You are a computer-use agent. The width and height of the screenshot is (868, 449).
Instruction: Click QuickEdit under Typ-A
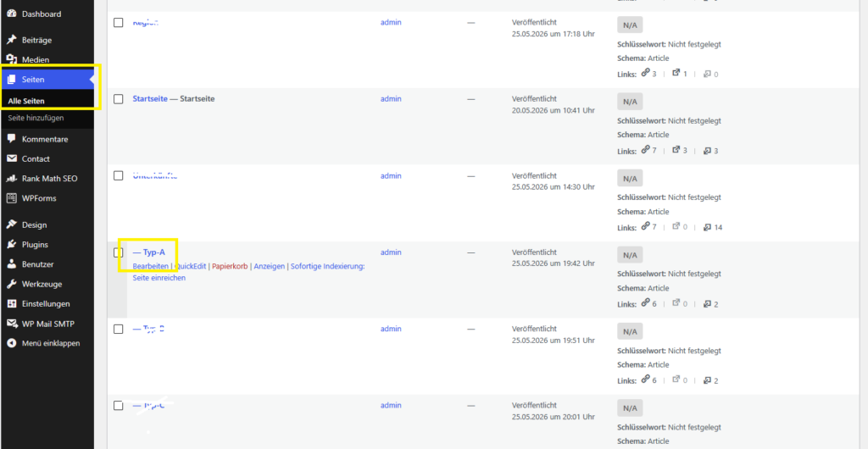tap(190, 266)
